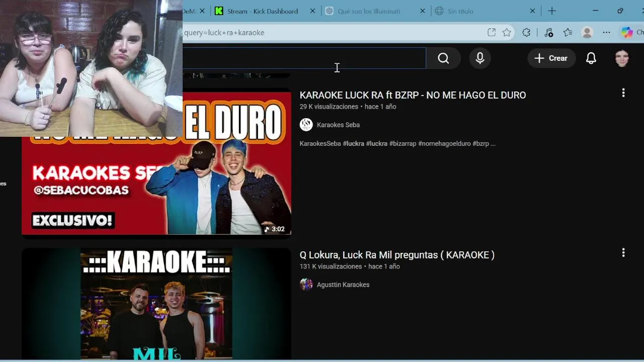644x362 pixels.
Task: Click the Crear button
Action: point(551,58)
